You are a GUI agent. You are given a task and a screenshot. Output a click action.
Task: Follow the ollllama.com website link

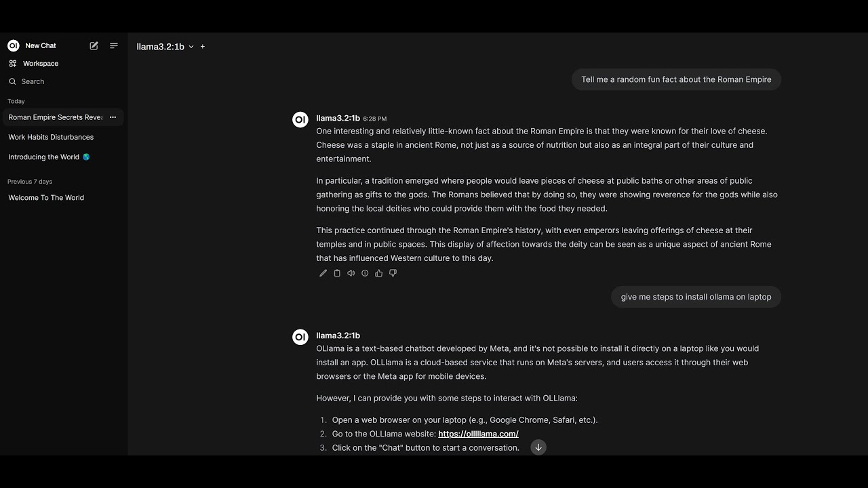(478, 434)
